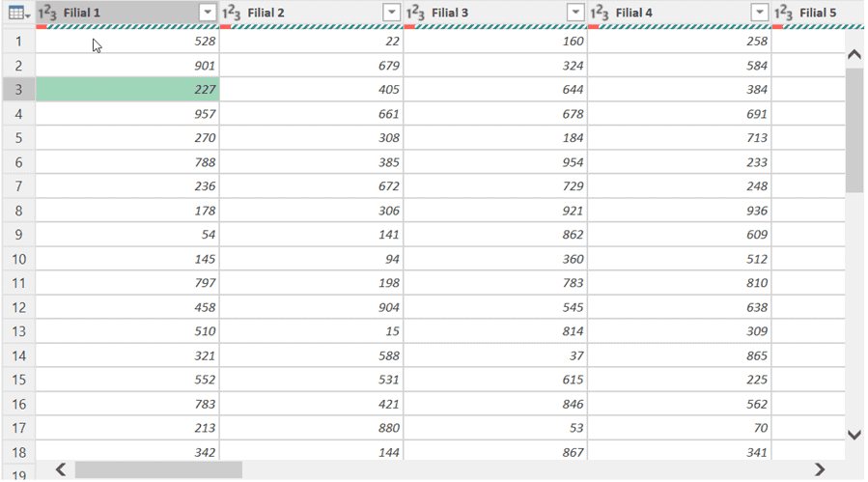Click the cell with value 788
Screen dimensions: 868x482
127,161
